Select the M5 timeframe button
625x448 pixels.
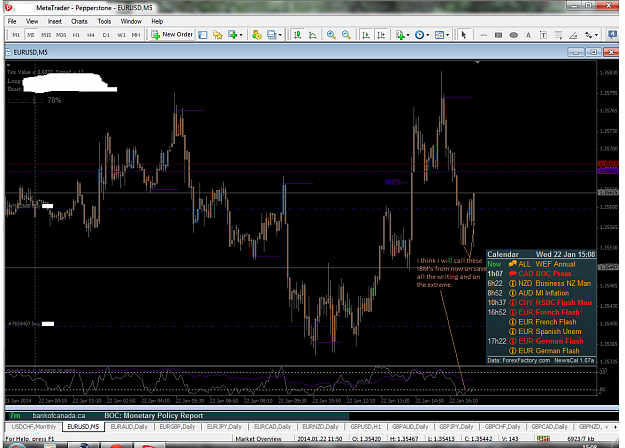(31, 35)
